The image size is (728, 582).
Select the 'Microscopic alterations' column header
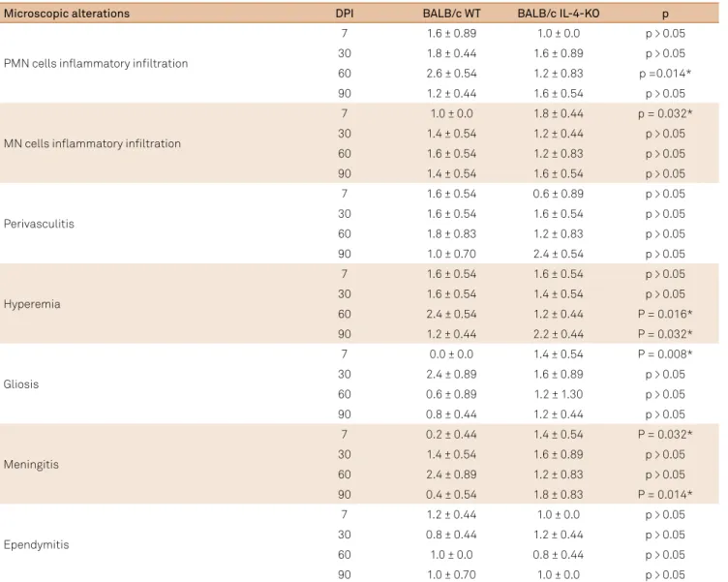pos(67,14)
